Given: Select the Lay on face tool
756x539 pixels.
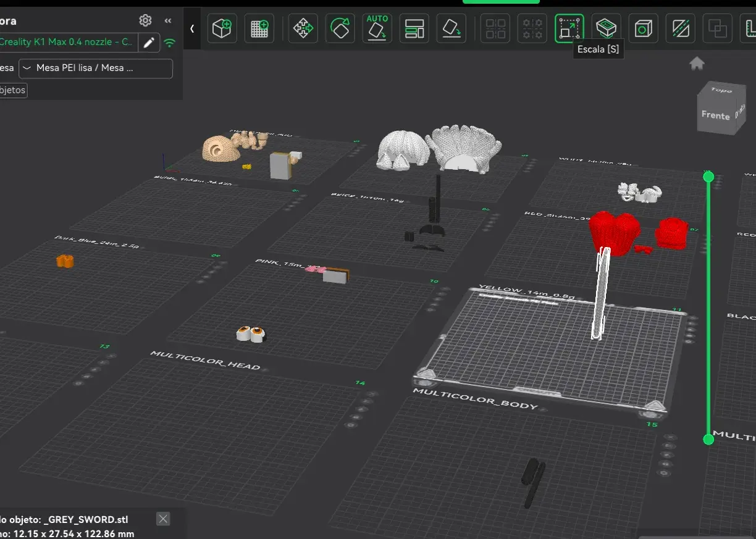Looking at the screenshot, I should click(451, 28).
